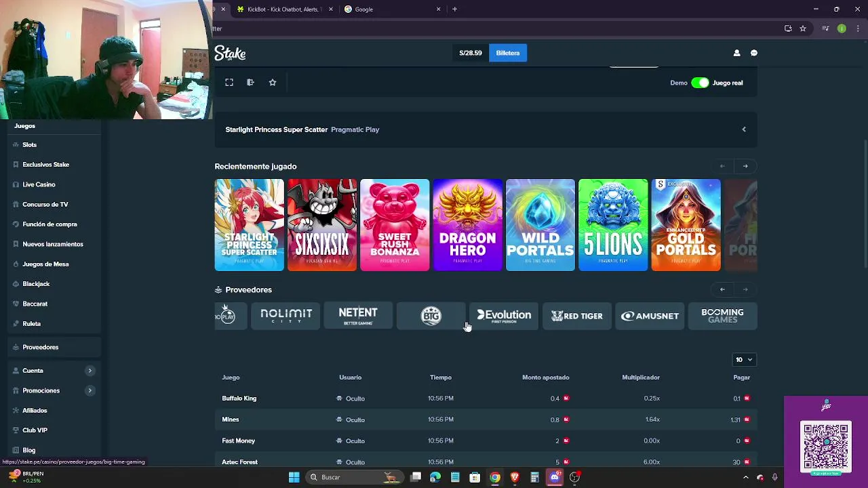Click Buffalo King in bets table
Screen dimensions: 868x488
point(239,399)
